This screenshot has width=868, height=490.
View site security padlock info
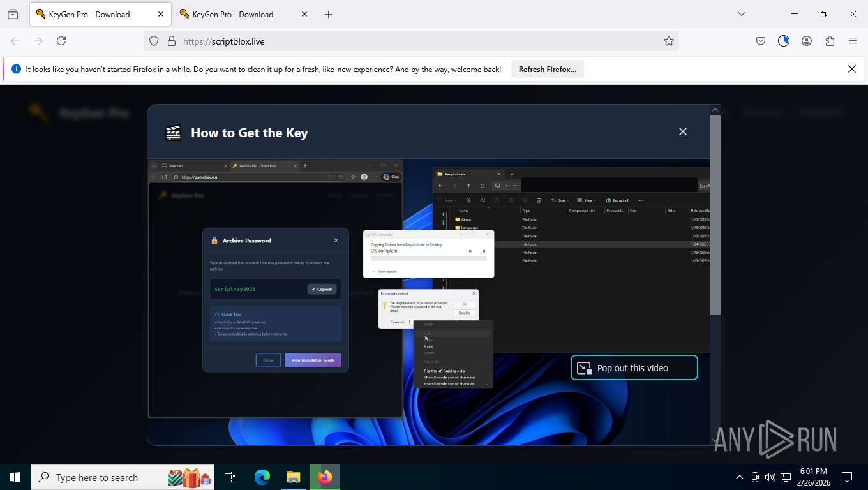[x=171, y=41]
